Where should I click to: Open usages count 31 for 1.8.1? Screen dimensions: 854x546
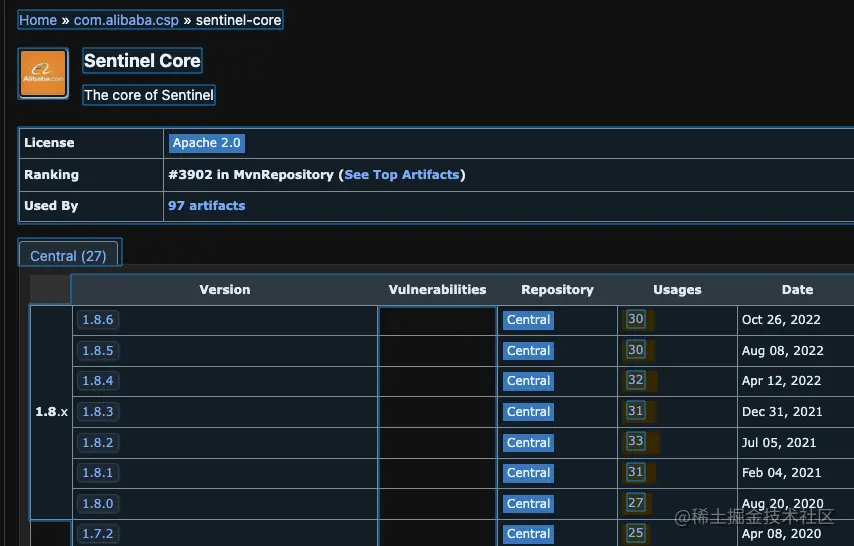click(636, 471)
